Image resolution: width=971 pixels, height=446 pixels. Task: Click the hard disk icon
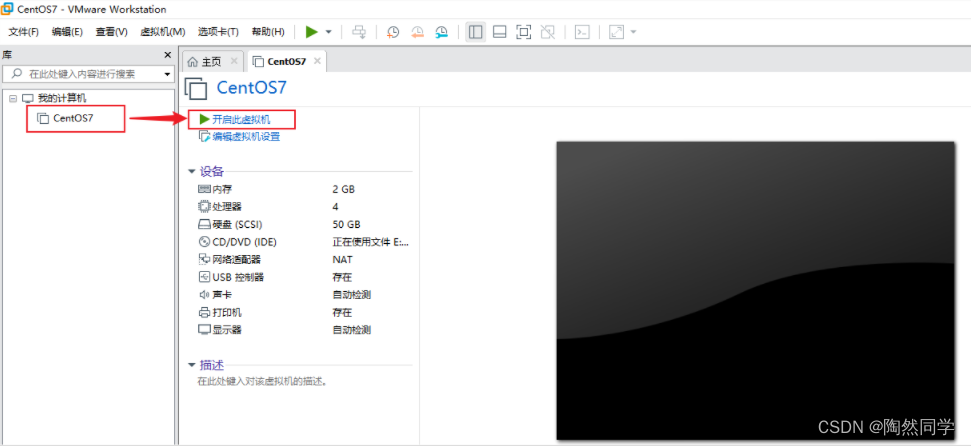pos(204,224)
